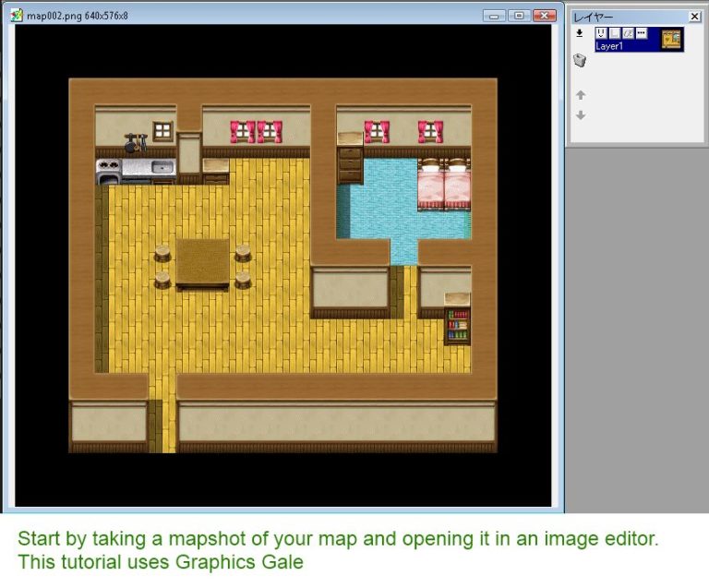Image resolution: width=709 pixels, height=588 pixels.
Task: Move layer down with the down arrow
Action: point(580,115)
